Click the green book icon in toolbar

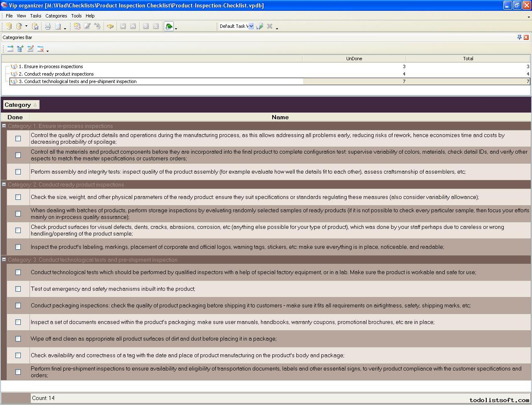tap(169, 26)
